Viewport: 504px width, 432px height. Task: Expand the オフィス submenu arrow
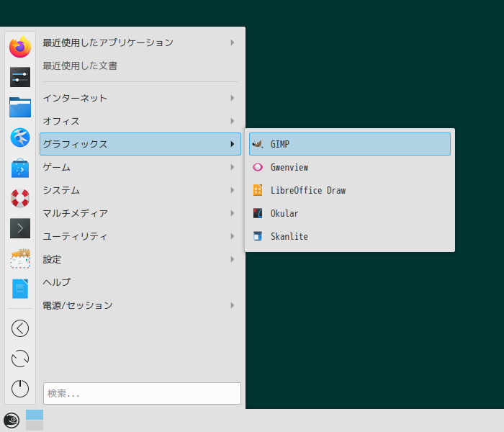point(233,121)
